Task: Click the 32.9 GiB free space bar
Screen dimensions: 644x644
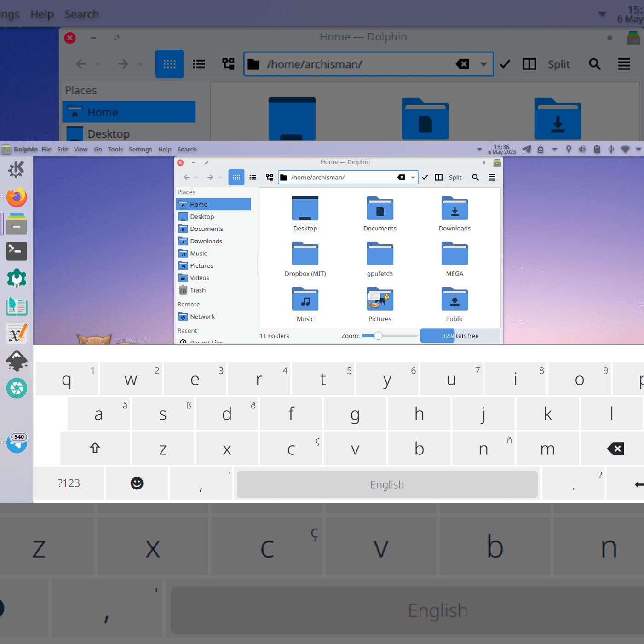Action: pyautogui.click(x=460, y=336)
